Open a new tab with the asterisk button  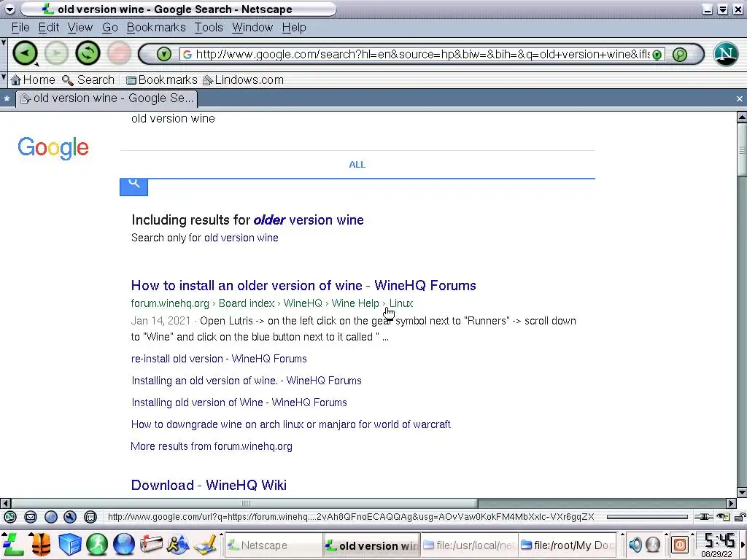click(7, 99)
